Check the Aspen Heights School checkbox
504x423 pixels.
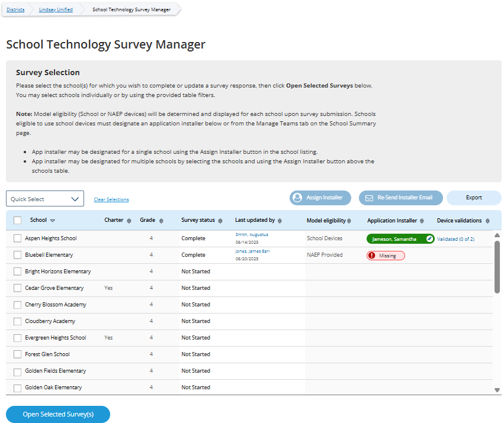pyautogui.click(x=17, y=238)
